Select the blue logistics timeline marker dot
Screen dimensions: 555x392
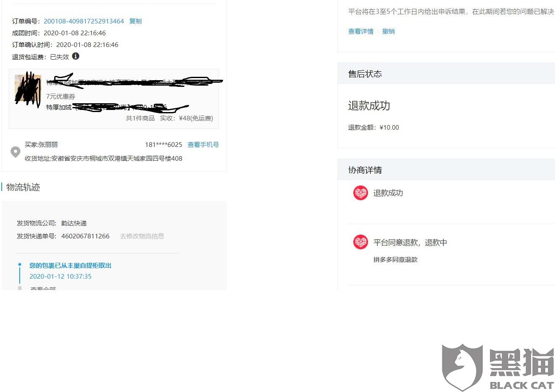[20, 264]
